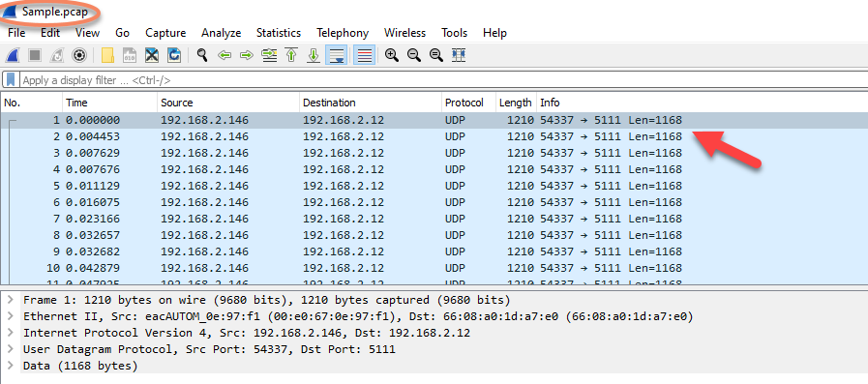Expand the Frame 1 details row

coord(10,301)
